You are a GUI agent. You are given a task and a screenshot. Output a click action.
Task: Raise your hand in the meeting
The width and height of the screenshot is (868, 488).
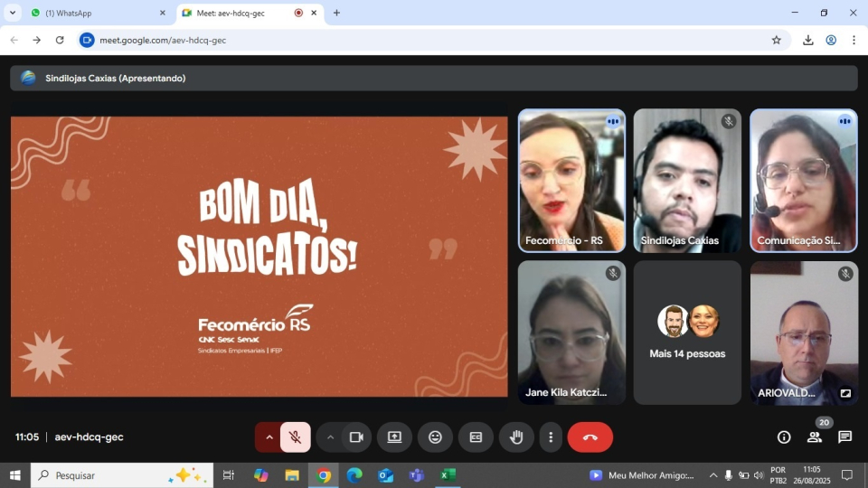[516, 437]
